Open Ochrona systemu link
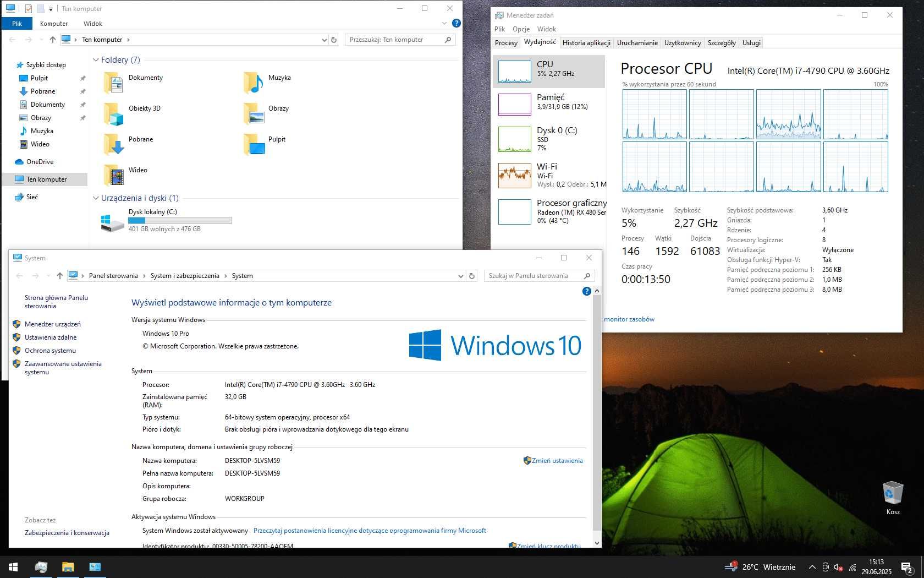 (50, 351)
